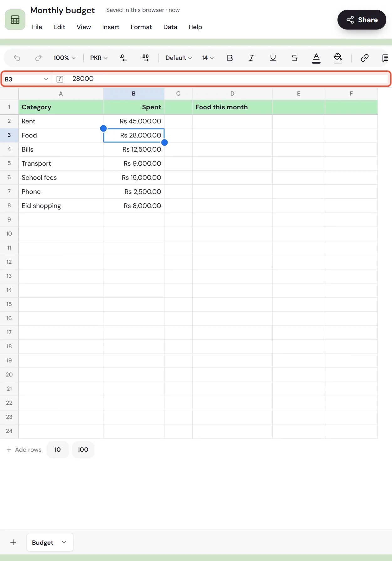
Task: Click the Monthly budget document title
Action: coord(62,10)
